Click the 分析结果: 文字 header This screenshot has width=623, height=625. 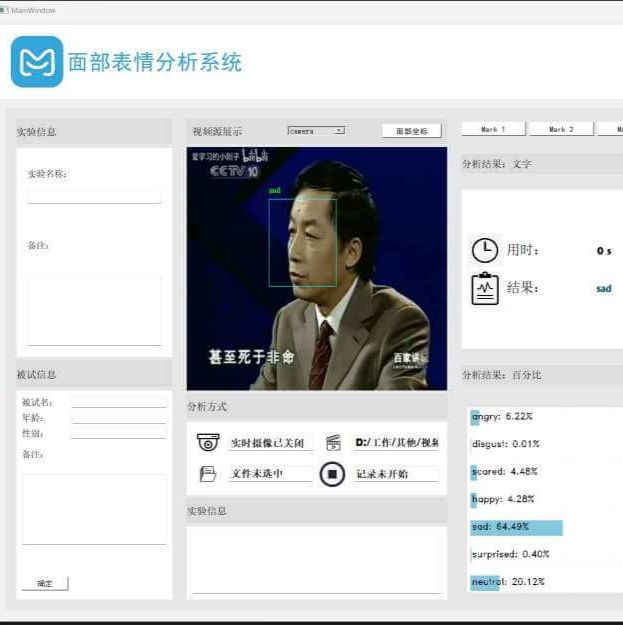pyautogui.click(x=497, y=164)
